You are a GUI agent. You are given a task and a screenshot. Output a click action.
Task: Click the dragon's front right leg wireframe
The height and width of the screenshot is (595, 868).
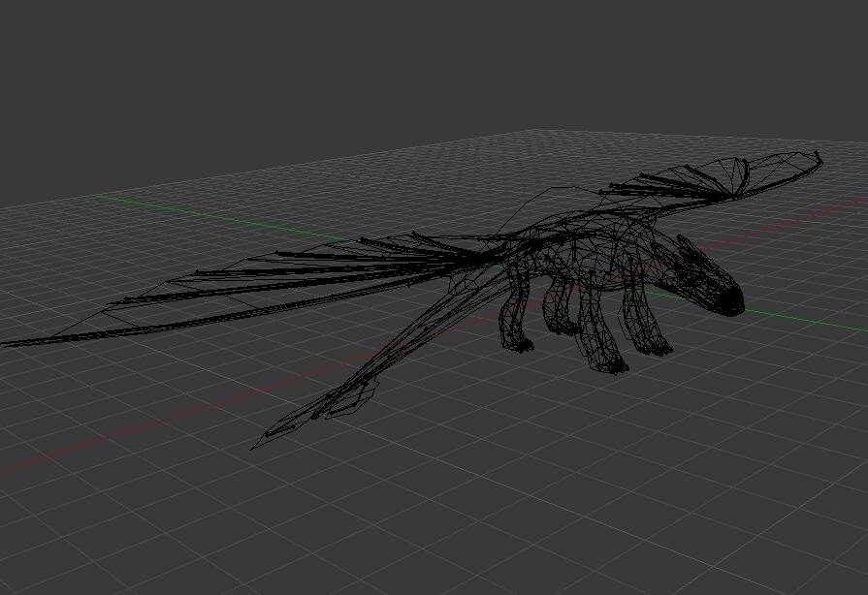599,327
